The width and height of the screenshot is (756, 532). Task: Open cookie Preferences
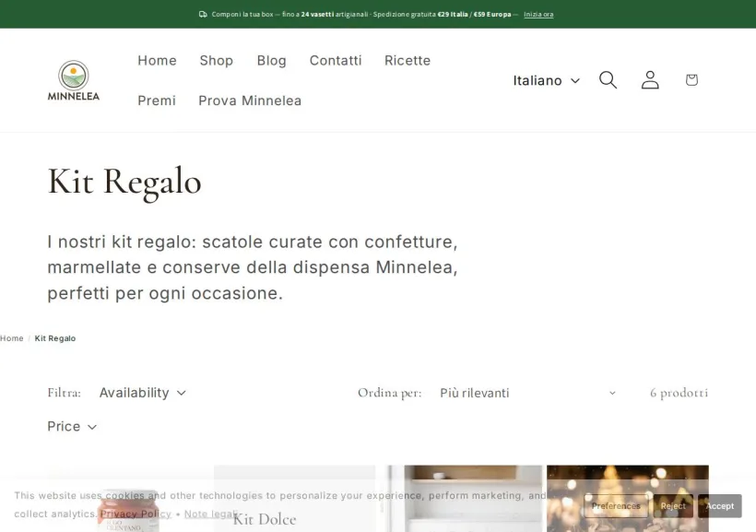[616, 506]
